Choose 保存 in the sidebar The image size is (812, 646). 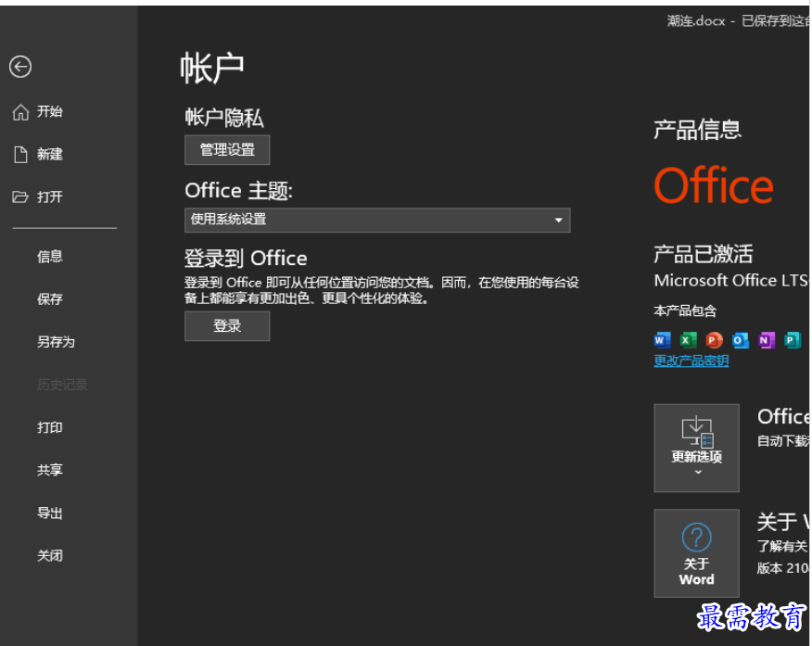pos(50,298)
